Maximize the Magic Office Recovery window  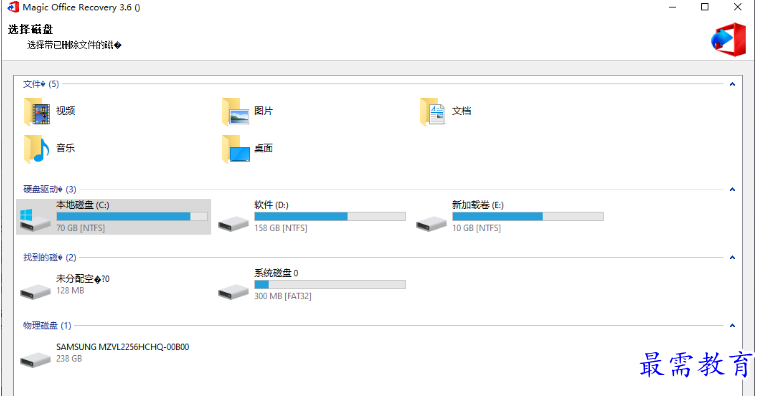coord(705,7)
